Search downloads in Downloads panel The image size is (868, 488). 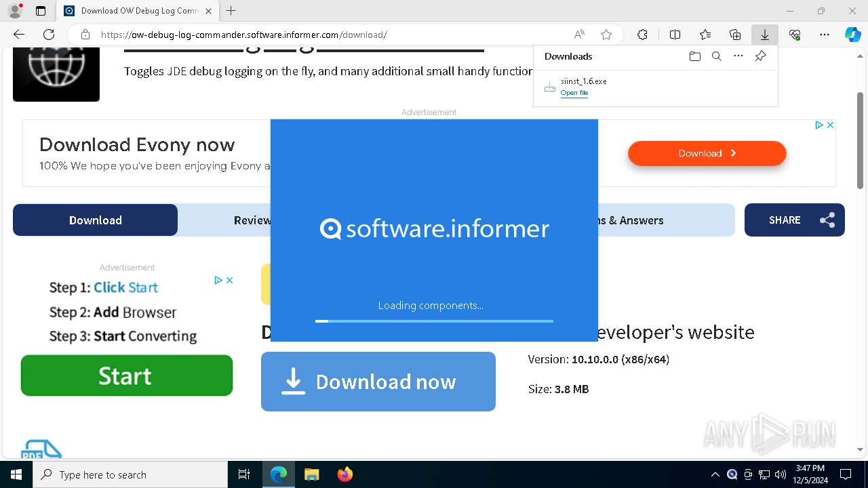[716, 56]
